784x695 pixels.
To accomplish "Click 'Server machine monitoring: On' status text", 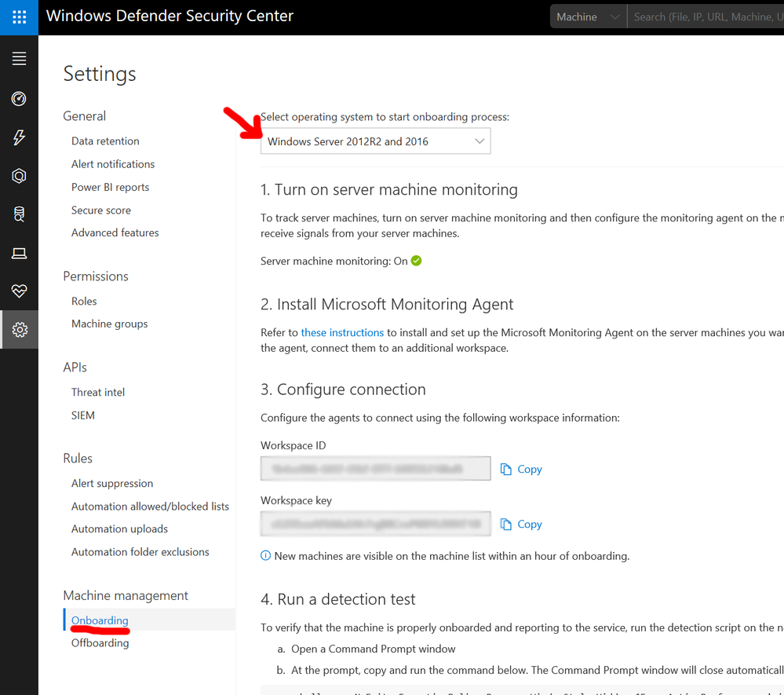I will 334,262.
